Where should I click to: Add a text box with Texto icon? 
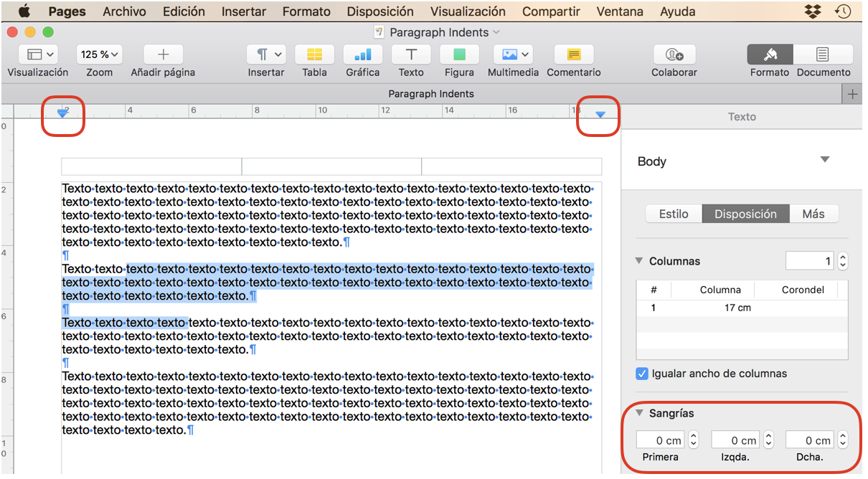point(411,55)
